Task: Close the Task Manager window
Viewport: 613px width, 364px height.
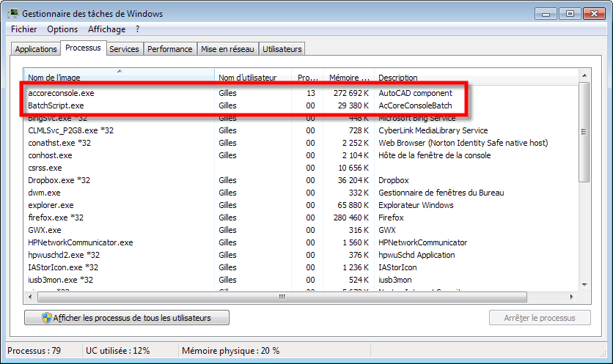Action: point(594,14)
